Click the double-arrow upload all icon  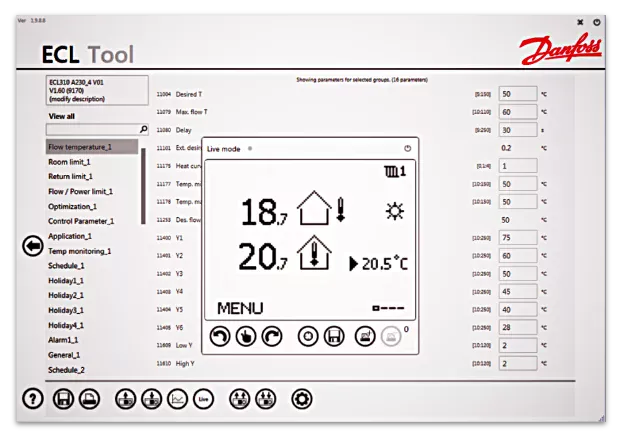(240, 399)
